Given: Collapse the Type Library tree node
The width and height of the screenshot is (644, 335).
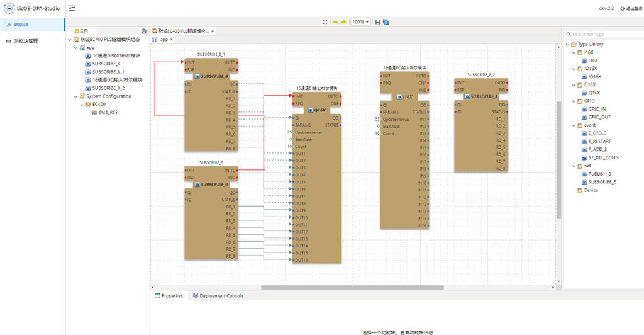Looking at the screenshot, I should 567,45.
